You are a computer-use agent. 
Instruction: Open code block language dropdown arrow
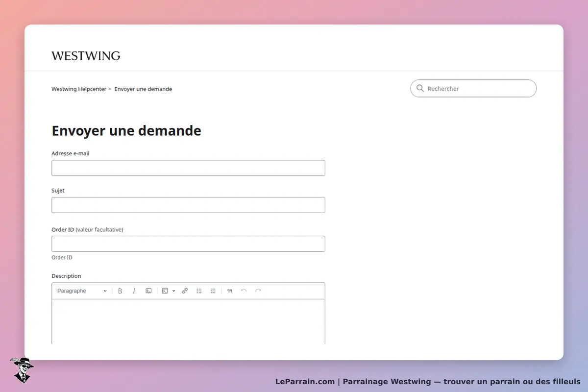(x=173, y=291)
